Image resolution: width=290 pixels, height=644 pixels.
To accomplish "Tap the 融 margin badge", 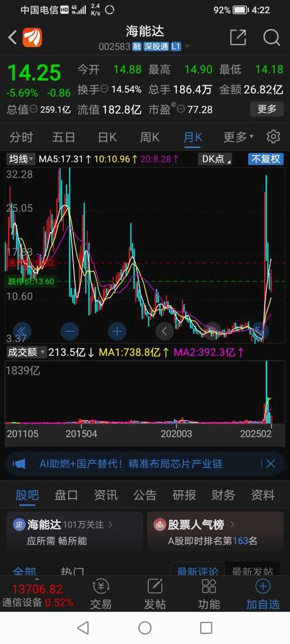I will point(137,47).
